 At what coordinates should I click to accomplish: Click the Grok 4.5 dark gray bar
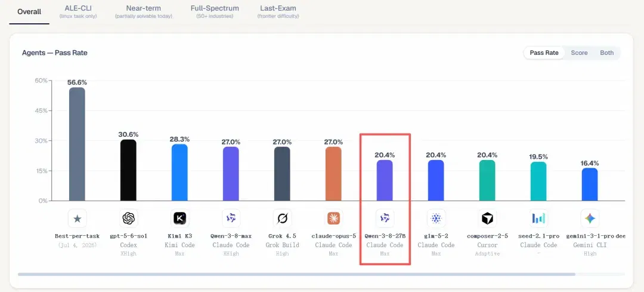pos(282,174)
